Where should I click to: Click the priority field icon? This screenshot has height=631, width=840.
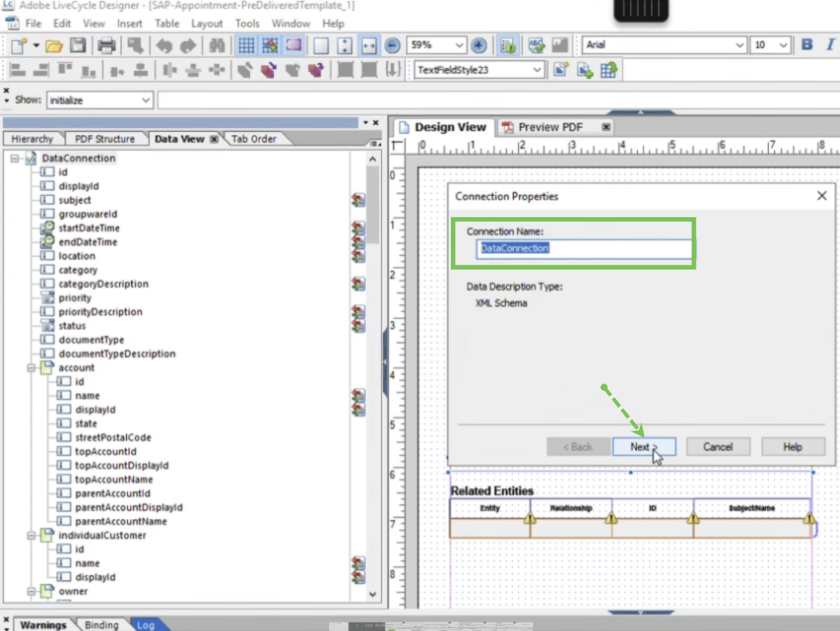pos(48,297)
